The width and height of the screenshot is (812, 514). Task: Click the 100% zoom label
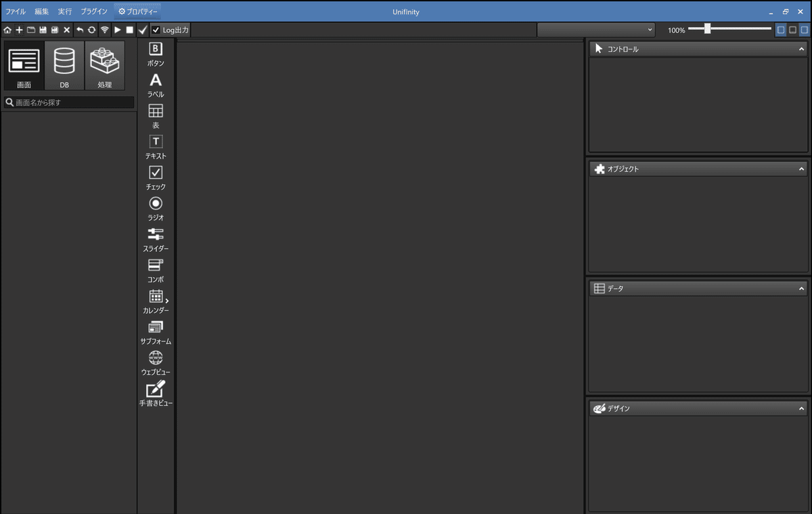677,30
